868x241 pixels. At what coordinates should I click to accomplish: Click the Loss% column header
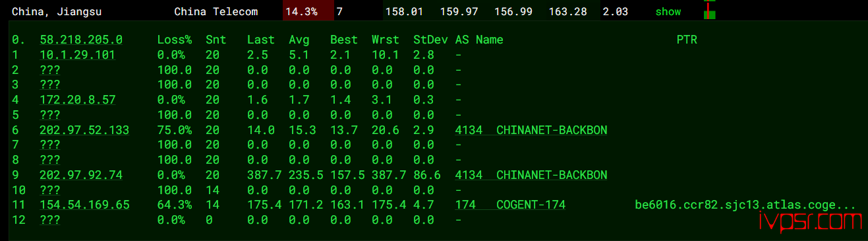tap(175, 40)
